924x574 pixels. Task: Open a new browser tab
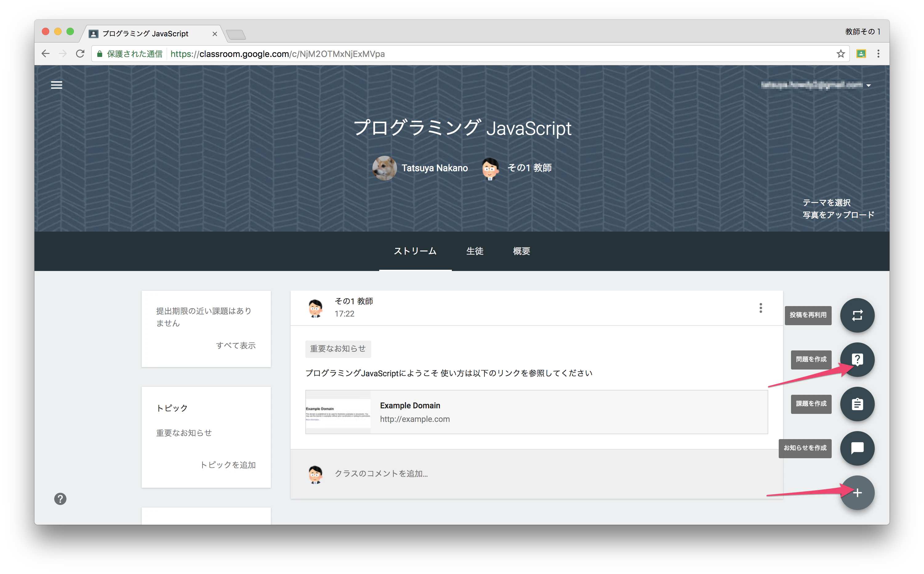[x=236, y=34]
